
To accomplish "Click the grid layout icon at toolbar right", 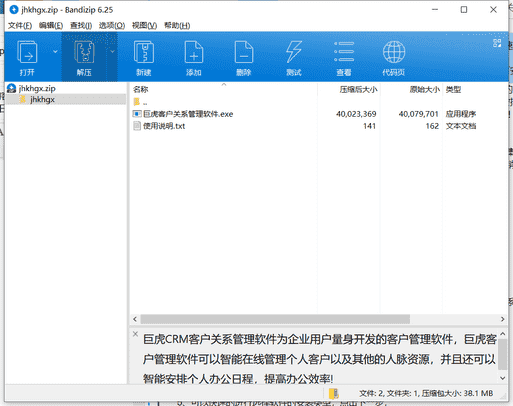I will [497, 43].
